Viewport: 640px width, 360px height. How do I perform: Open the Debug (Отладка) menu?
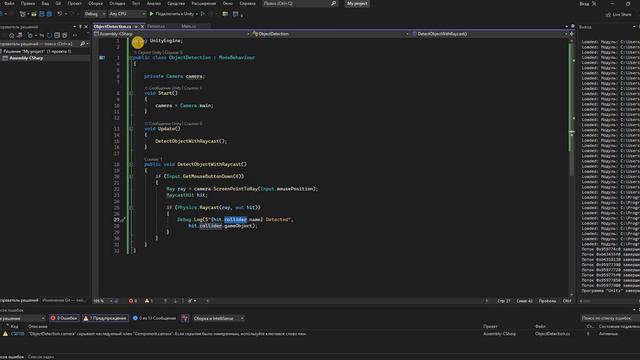(117, 3)
